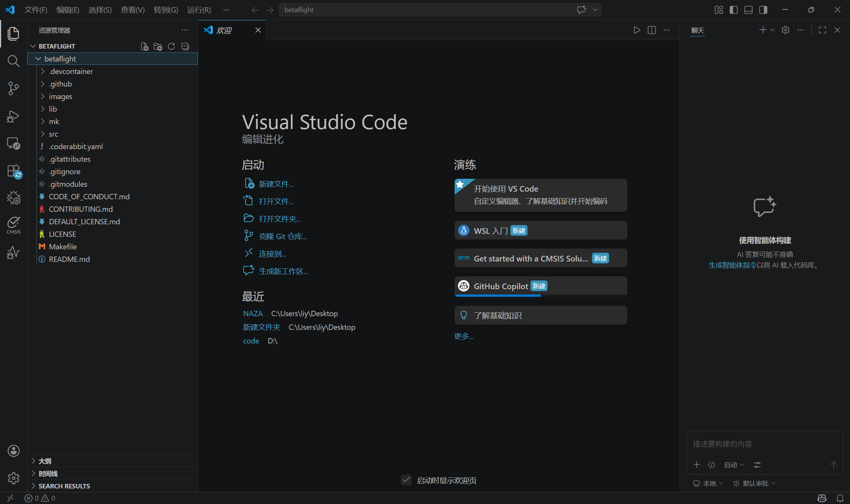Open Run and Debug view
This screenshot has height=504, width=850.
[x=13, y=116]
